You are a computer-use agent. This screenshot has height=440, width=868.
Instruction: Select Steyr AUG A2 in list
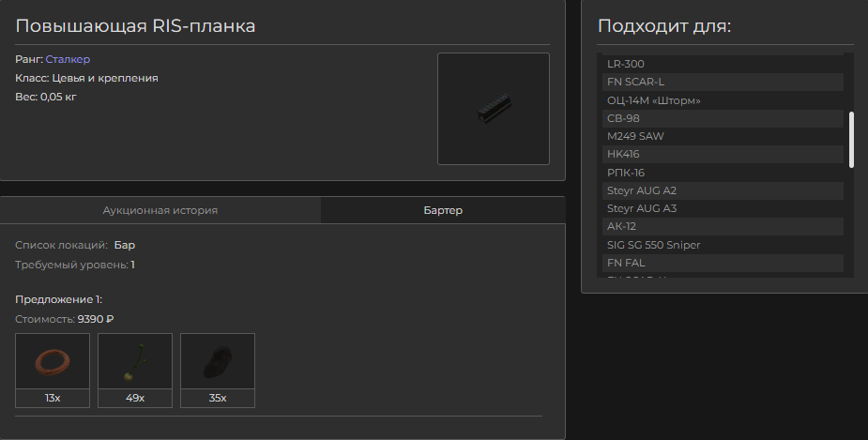point(723,190)
